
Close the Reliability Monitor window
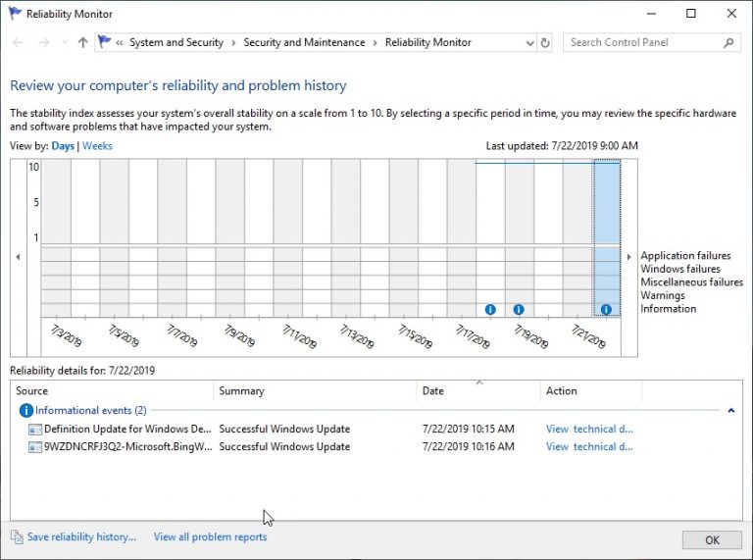tap(731, 14)
